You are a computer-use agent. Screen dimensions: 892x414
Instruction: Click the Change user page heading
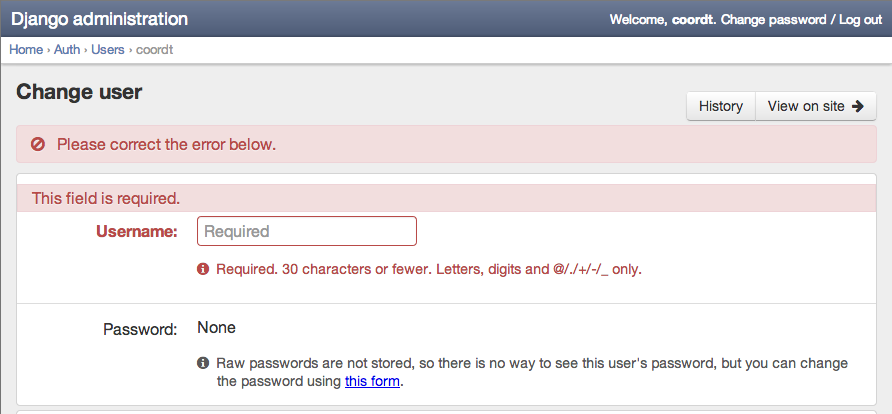[x=79, y=92]
